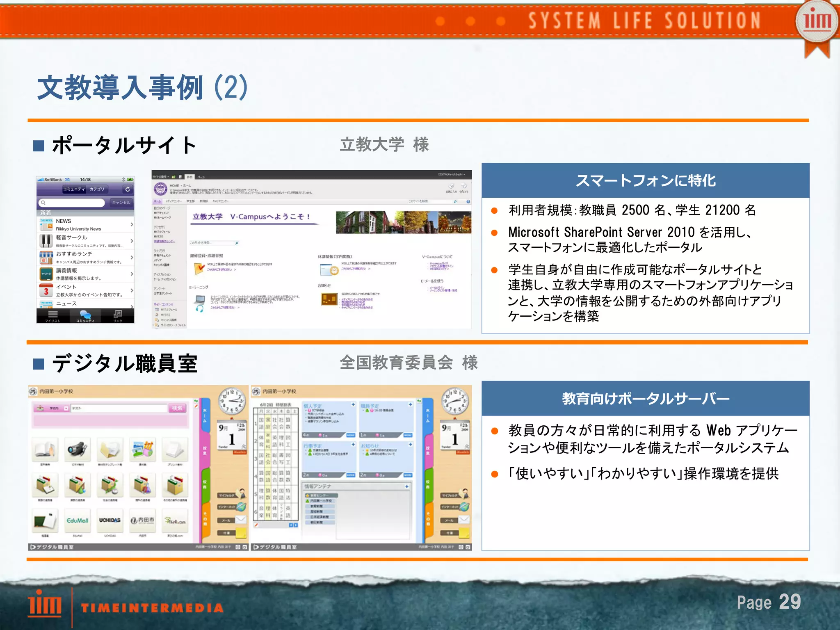The image size is (840, 630).
Task: Click the checkmark icon under 履修登録・成績参照
Action: click(199, 268)
